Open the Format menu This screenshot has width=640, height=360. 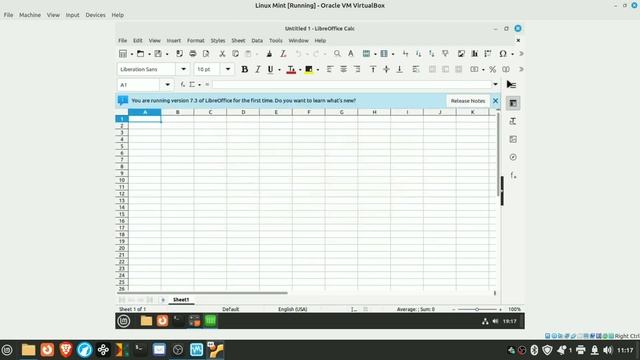(x=196, y=40)
